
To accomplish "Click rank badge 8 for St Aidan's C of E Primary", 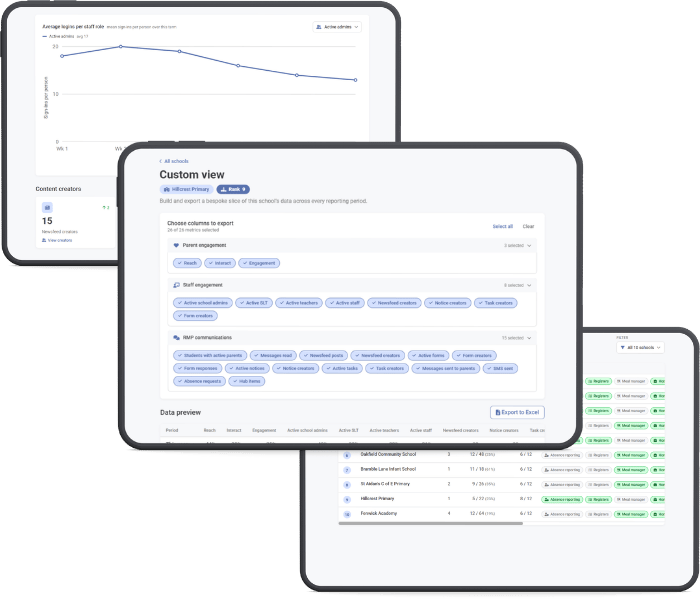I will 347,485.
